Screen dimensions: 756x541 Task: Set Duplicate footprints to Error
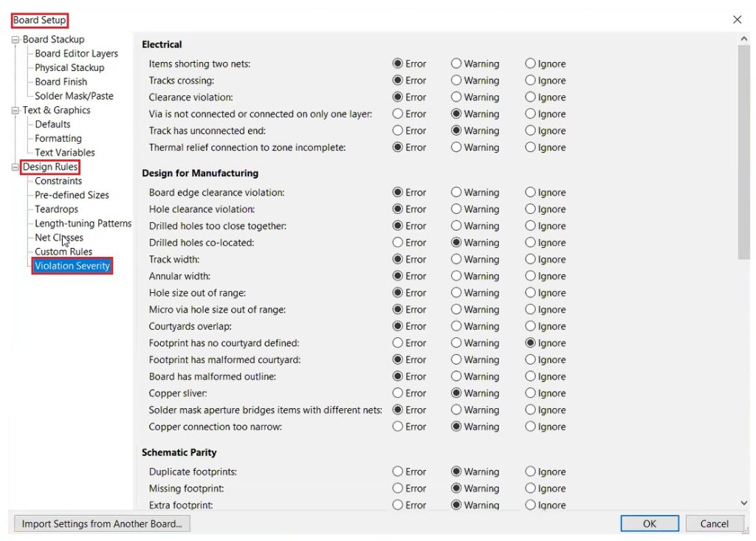[x=399, y=471]
